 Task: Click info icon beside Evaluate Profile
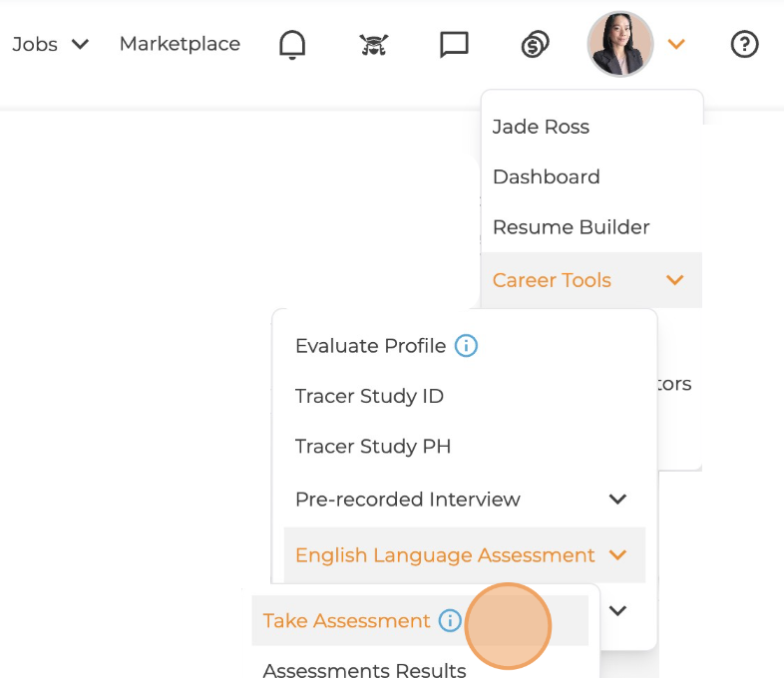coord(466,346)
